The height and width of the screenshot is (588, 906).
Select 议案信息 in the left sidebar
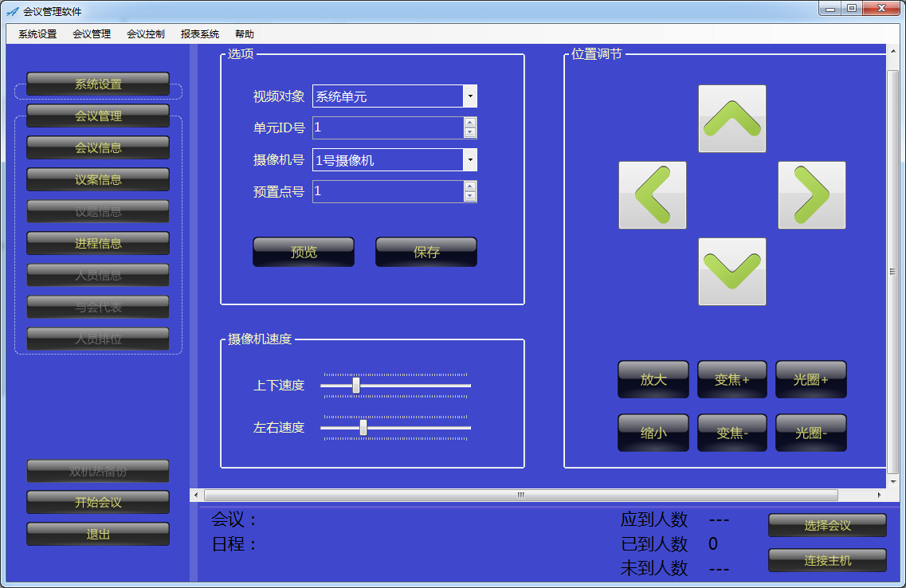tap(98, 179)
